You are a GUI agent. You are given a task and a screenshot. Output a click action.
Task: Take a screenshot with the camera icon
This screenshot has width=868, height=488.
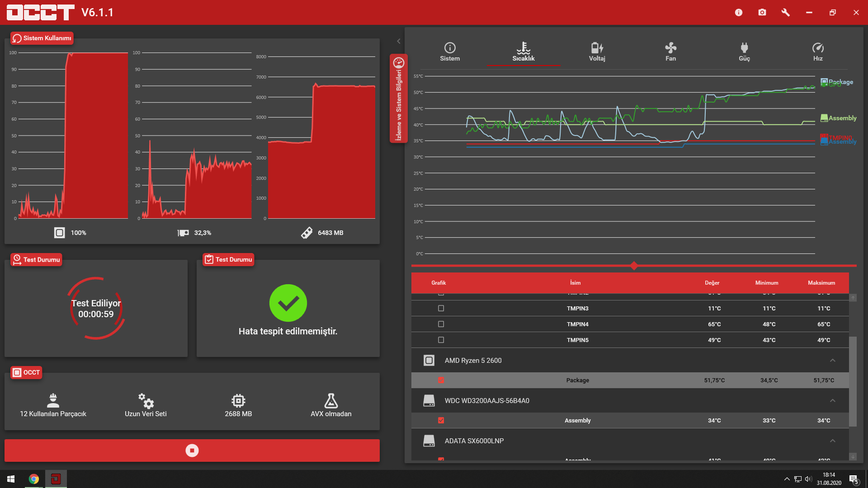(x=762, y=13)
